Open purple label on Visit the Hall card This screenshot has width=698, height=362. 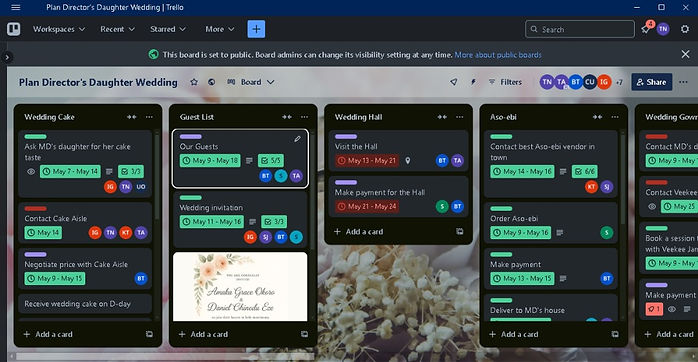click(x=346, y=137)
